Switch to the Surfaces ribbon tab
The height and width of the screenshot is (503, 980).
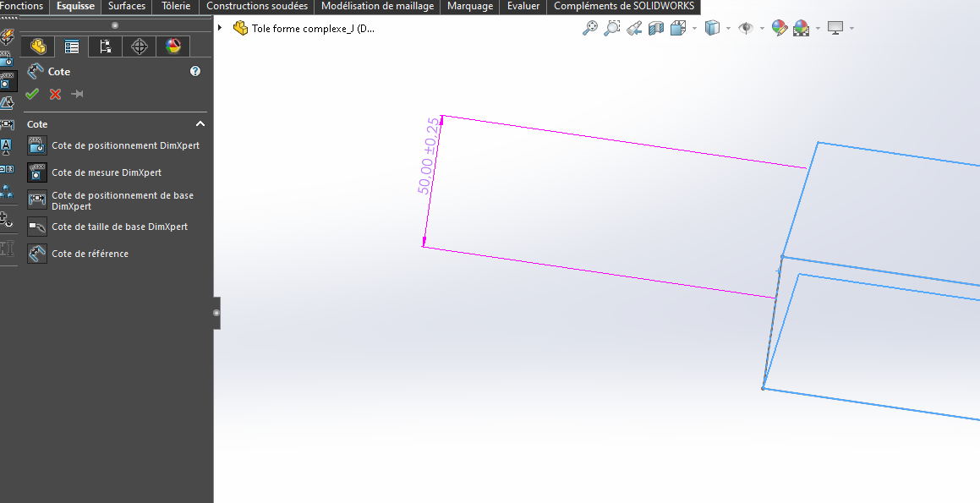coord(127,6)
